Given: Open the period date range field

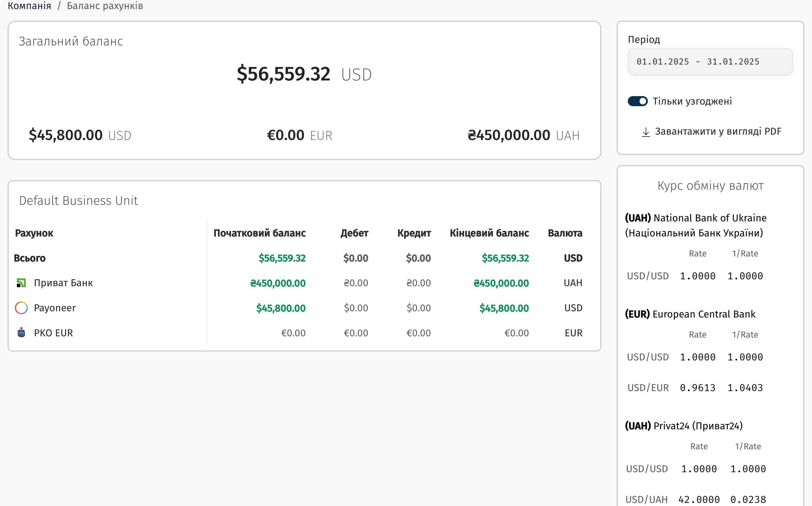Looking at the screenshot, I should 710,62.
